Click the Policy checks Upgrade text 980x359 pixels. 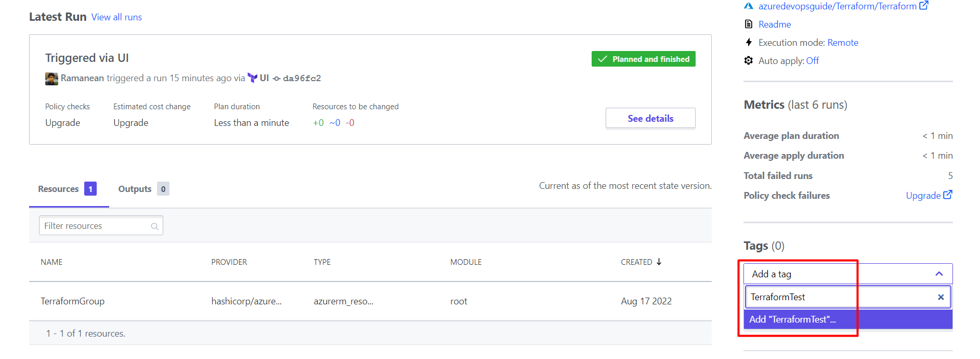tap(62, 123)
